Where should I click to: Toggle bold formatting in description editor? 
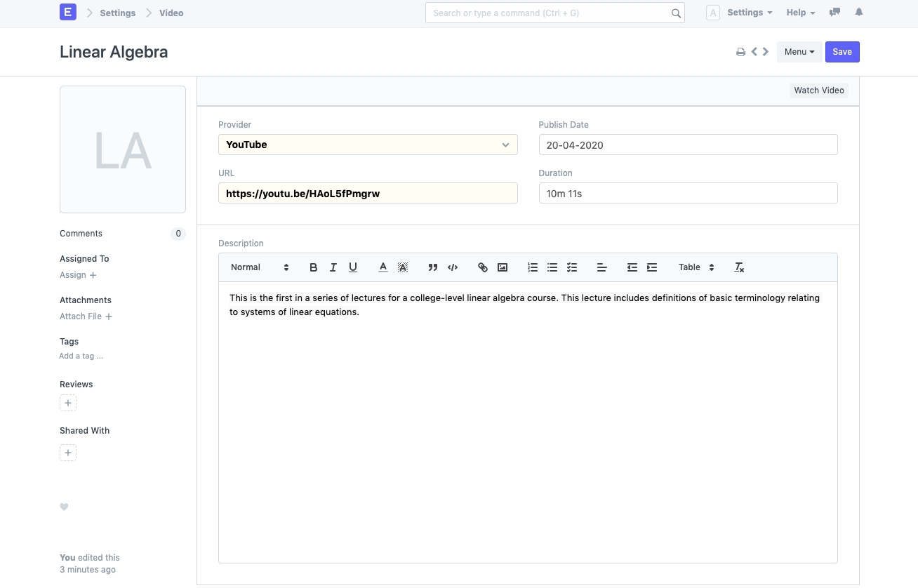[314, 267]
